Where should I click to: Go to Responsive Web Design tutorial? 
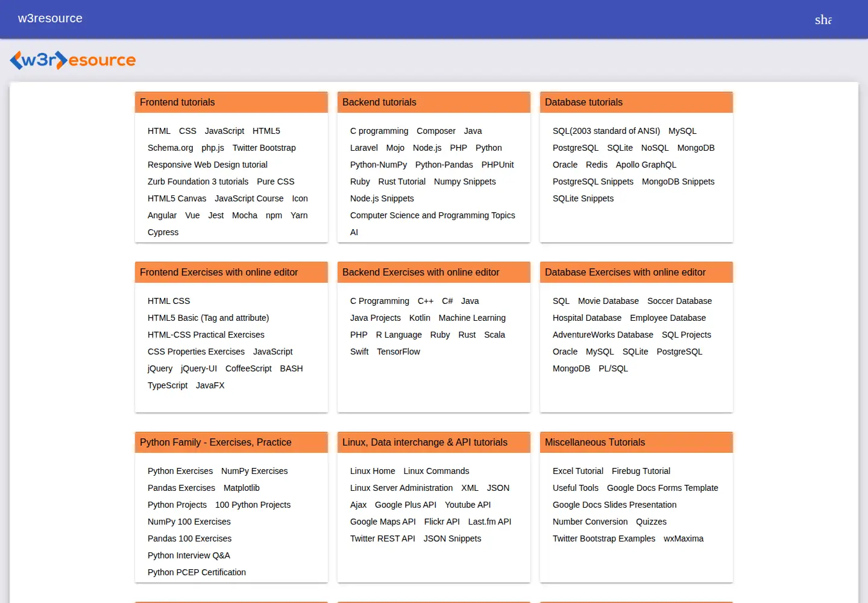(x=207, y=165)
